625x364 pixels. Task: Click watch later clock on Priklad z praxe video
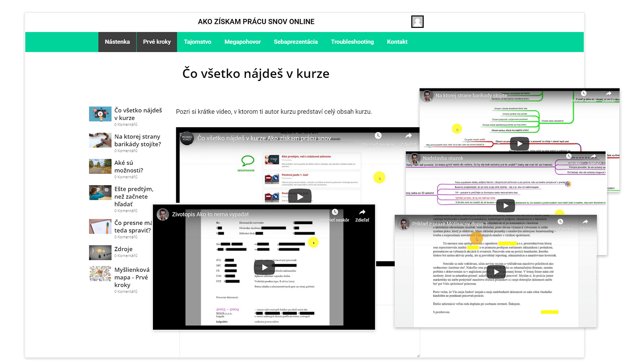(x=560, y=222)
